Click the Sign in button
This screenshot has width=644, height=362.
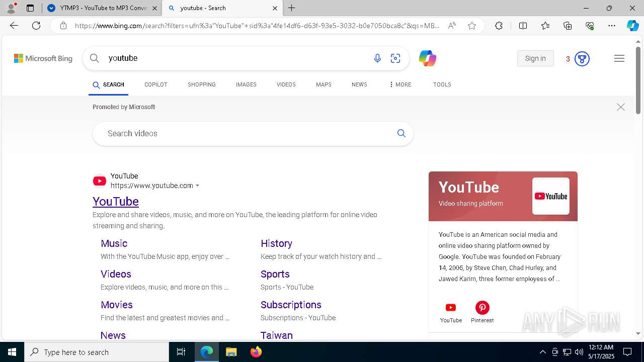point(535,58)
